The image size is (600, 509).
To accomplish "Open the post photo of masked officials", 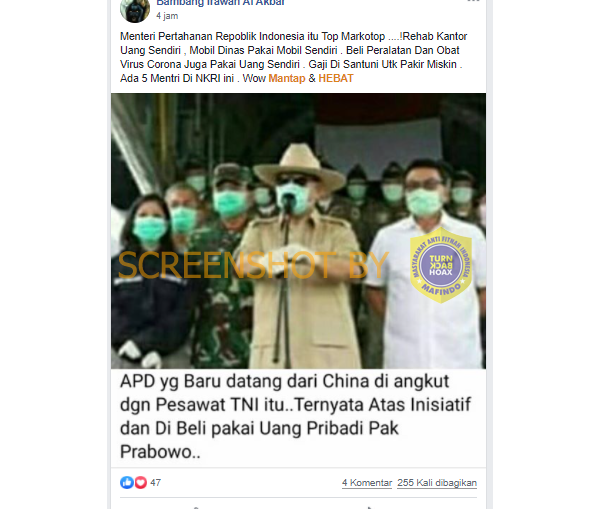I will click(x=298, y=231).
